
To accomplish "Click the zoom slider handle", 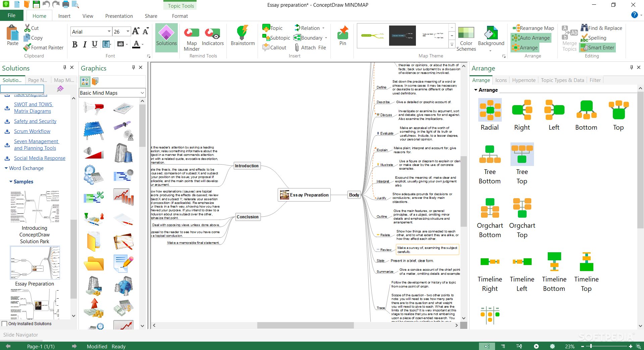I will pos(591,346).
